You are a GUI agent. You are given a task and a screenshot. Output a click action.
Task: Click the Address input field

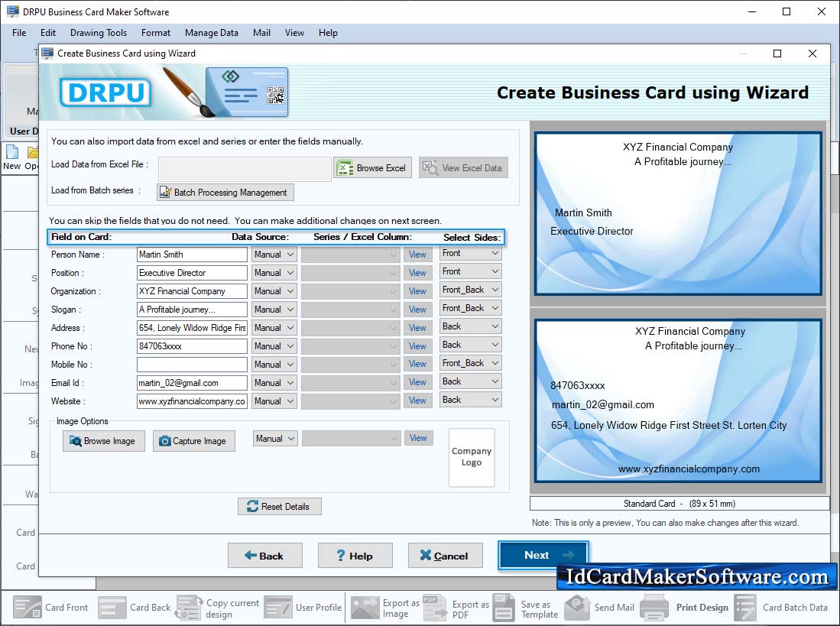[x=192, y=328]
